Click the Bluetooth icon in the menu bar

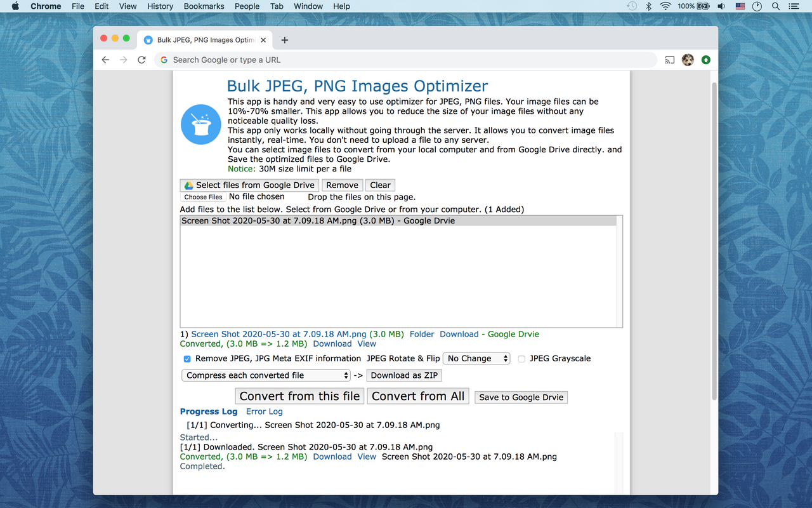point(648,6)
